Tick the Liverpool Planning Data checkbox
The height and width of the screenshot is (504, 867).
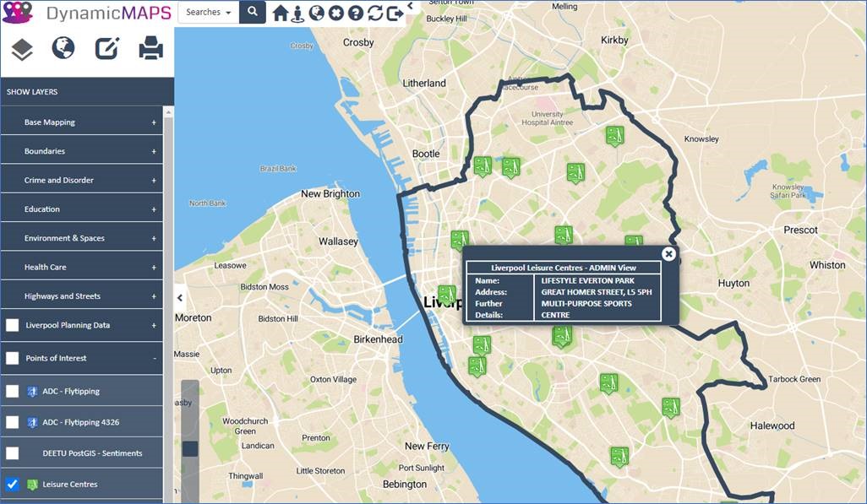12,326
